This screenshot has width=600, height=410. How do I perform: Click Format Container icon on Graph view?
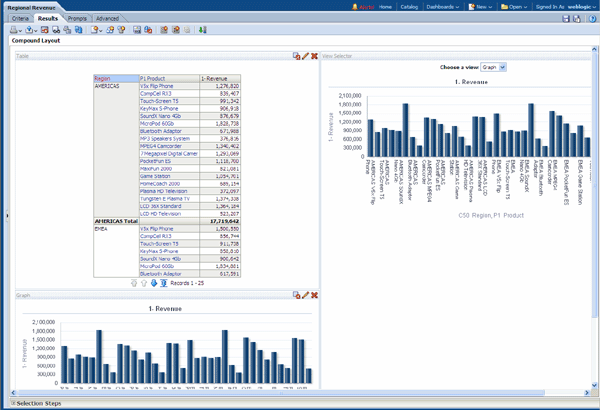click(297, 295)
